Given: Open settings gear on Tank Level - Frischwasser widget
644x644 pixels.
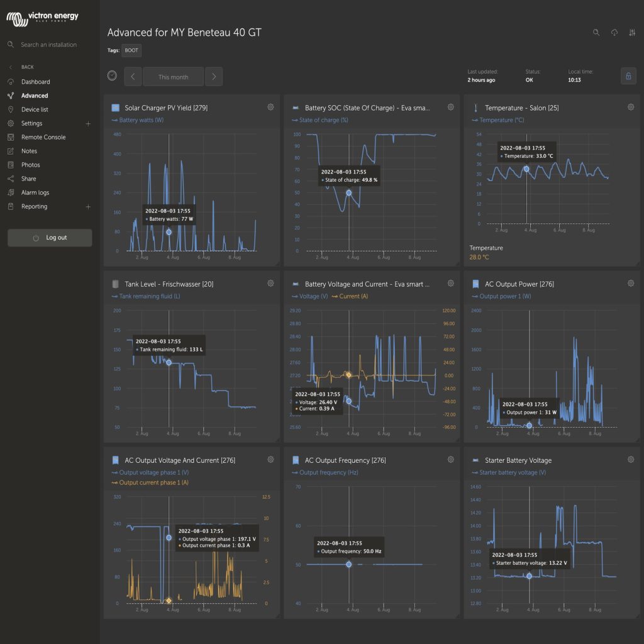Looking at the screenshot, I should (x=270, y=284).
